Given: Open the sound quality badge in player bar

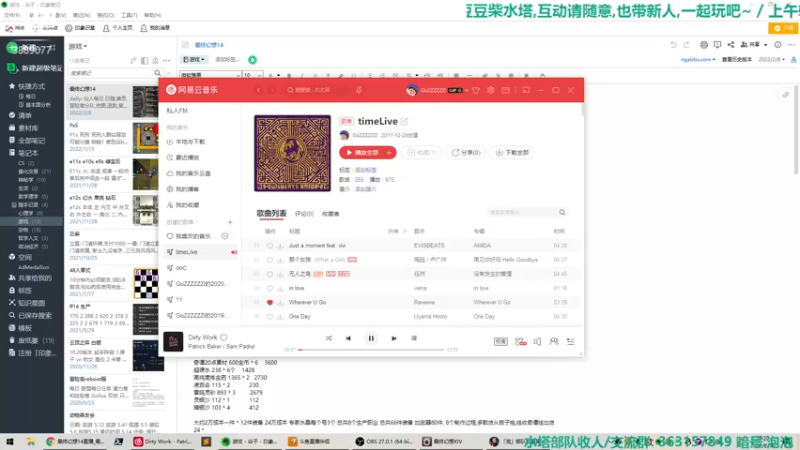Looking at the screenshot, I should point(501,341).
